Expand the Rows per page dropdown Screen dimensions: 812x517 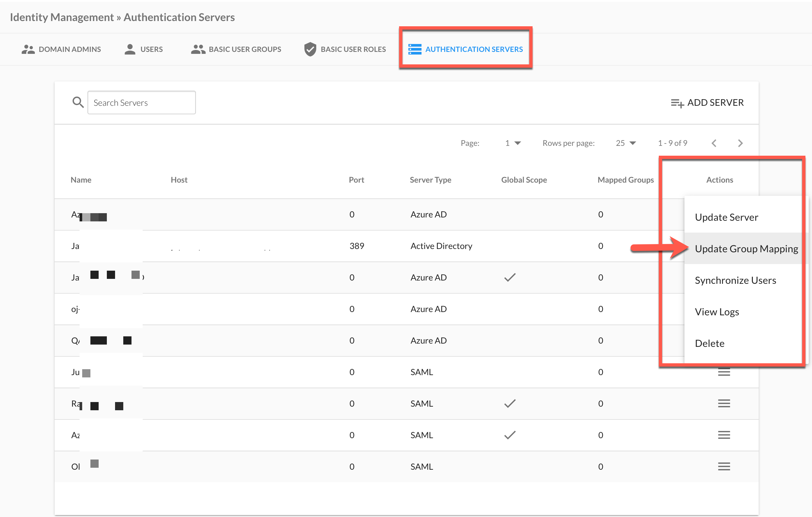[x=626, y=143]
